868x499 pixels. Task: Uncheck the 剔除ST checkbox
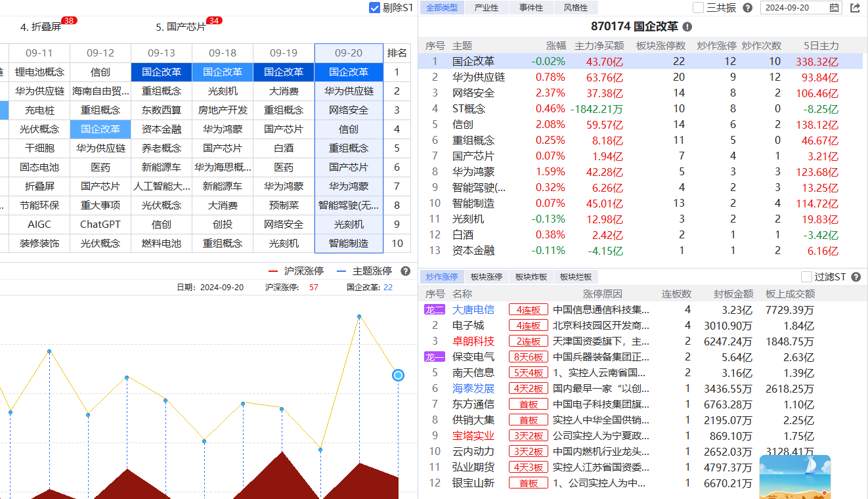click(375, 8)
